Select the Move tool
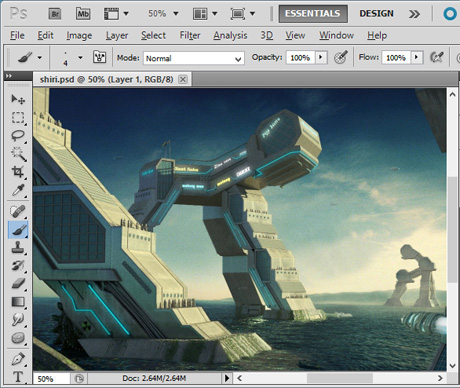Viewport: 460px width, 388px height. pos(18,99)
